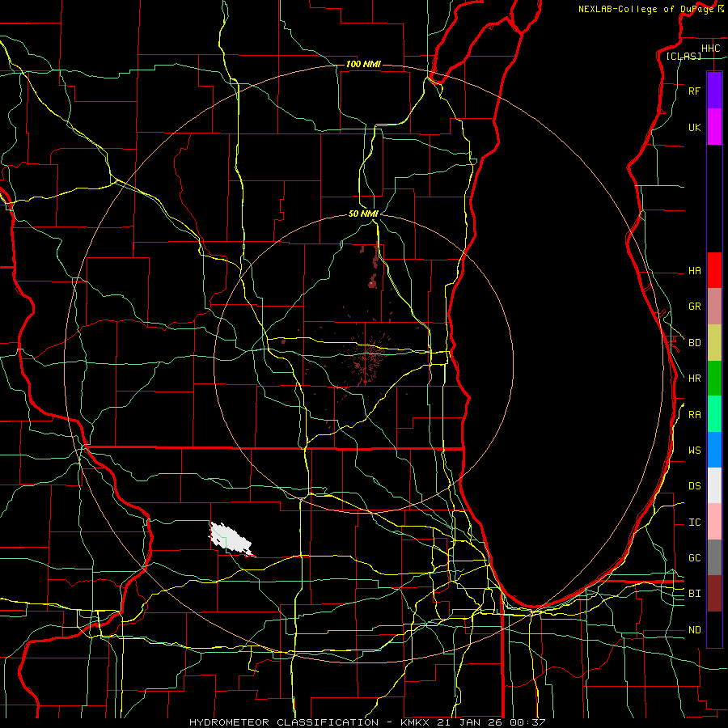Click the 'RA' legend label
Image resolution: width=728 pixels, height=728 pixels.
(694, 415)
